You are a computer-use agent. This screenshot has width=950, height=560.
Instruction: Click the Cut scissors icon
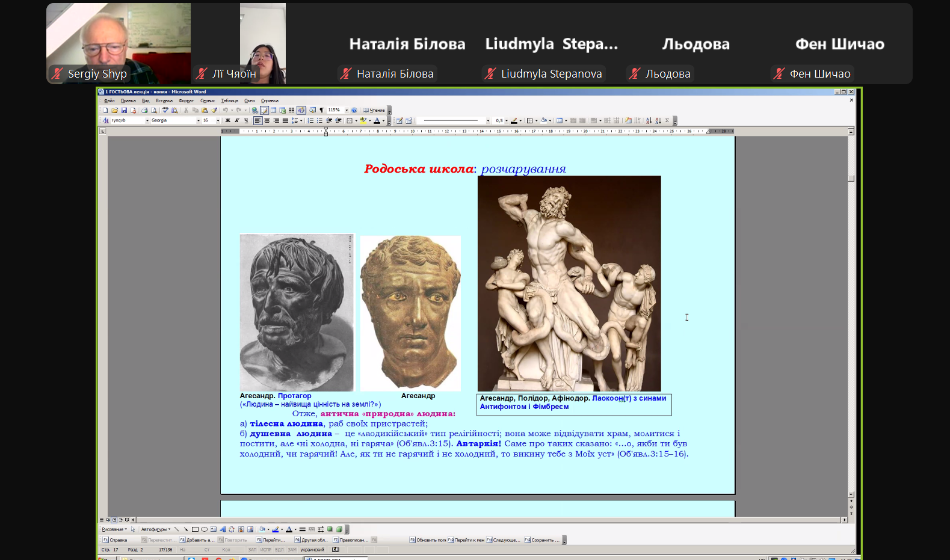coord(186,110)
